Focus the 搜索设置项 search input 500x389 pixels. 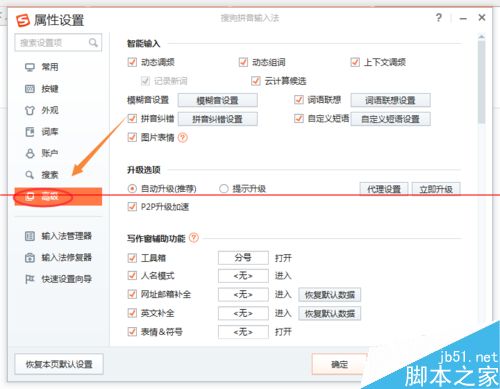point(58,43)
